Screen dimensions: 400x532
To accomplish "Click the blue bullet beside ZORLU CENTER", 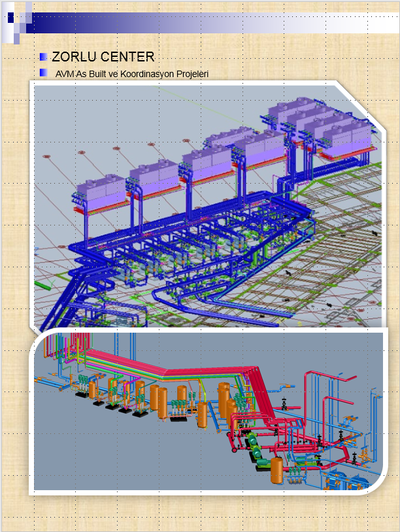I will click(43, 57).
